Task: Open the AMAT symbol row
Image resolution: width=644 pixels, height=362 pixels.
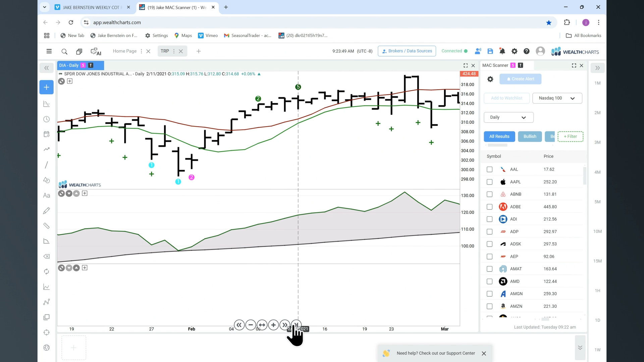Action: pyautogui.click(x=533, y=269)
